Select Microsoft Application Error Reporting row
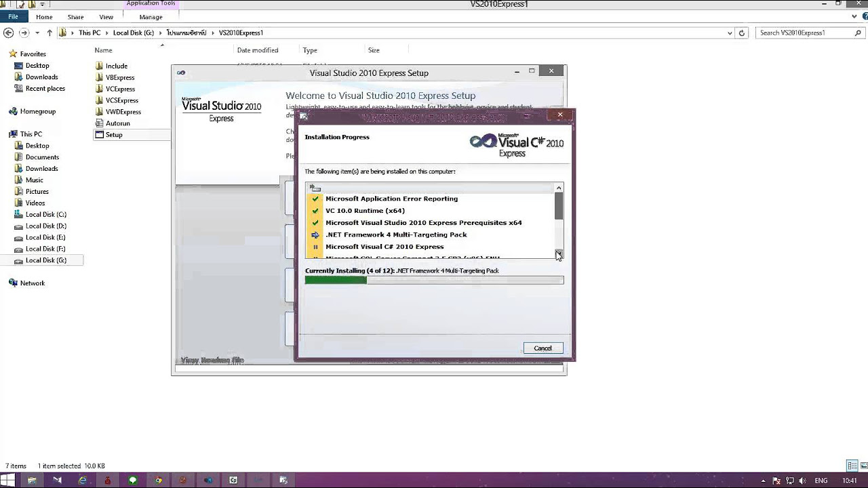The image size is (868, 488). click(x=430, y=199)
